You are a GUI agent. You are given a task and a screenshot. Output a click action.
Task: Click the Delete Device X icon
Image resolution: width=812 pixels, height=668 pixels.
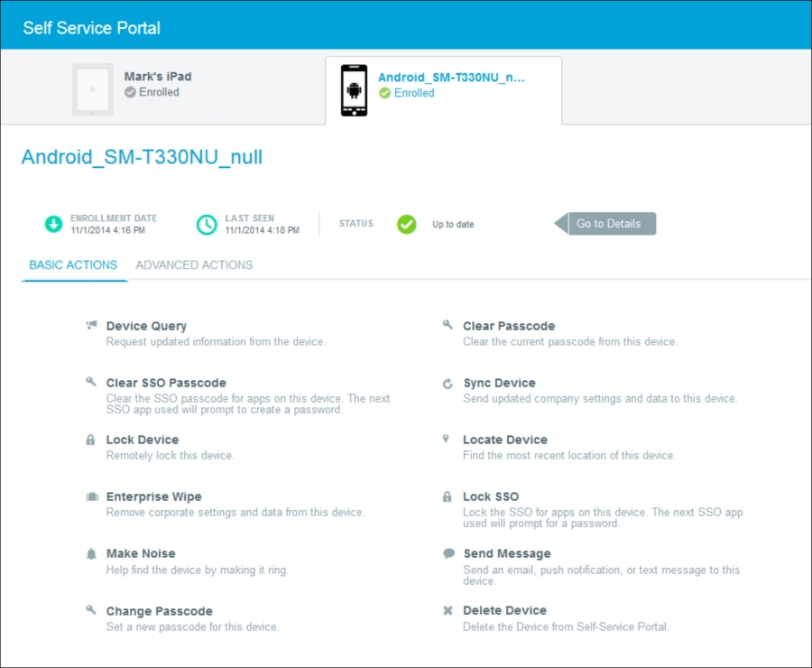[448, 610]
